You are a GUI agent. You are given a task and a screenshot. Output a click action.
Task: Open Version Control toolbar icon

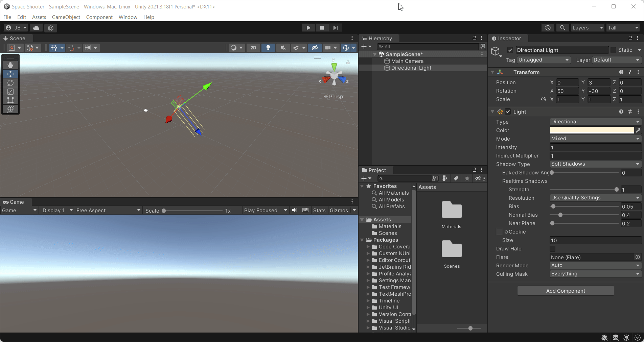click(51, 28)
